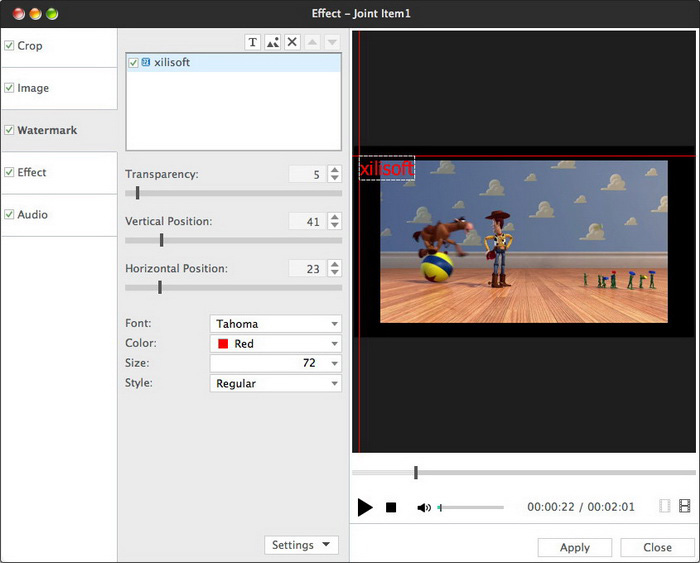Image resolution: width=700 pixels, height=563 pixels.
Task: Add a text watermark with the T icon
Action: coord(253,42)
